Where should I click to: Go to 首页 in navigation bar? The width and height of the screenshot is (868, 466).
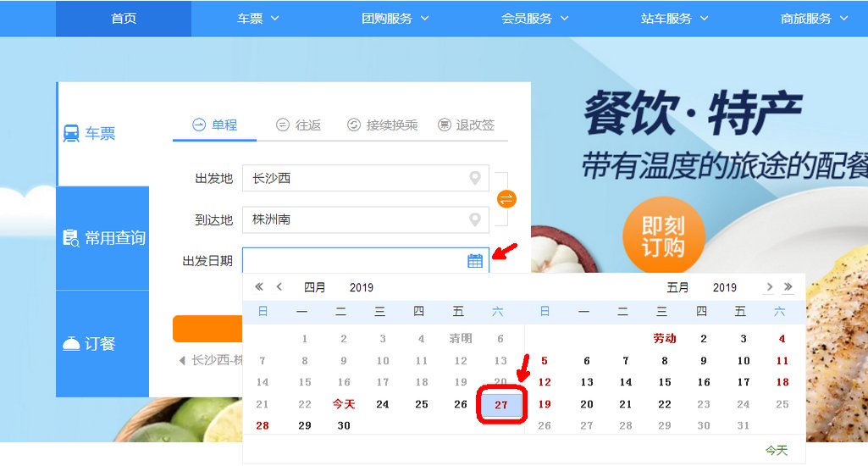tap(124, 19)
